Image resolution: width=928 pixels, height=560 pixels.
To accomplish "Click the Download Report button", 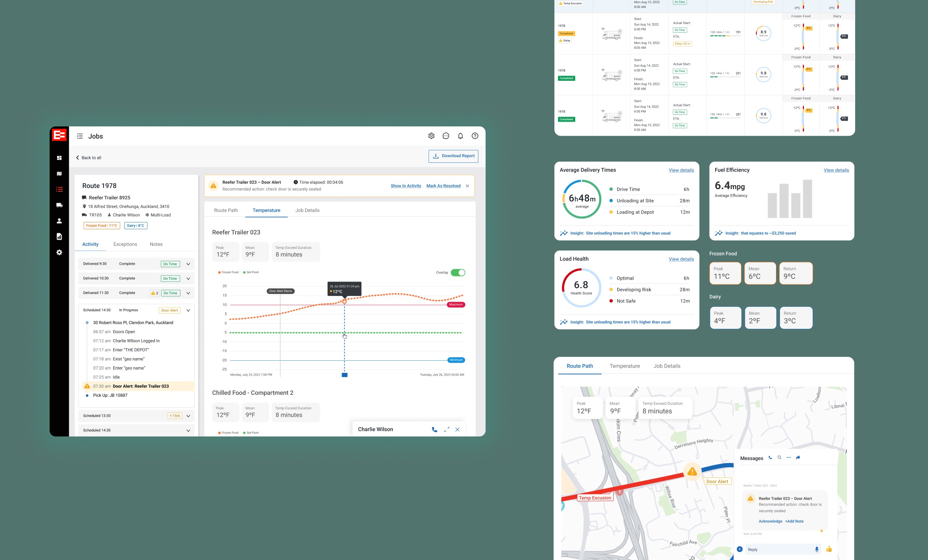I will [453, 156].
